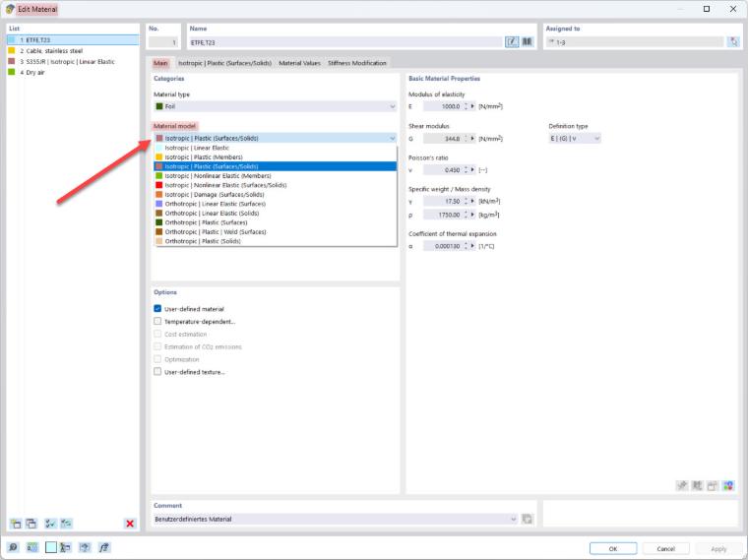Click green color swatch of Dry air
Screen dimensions: 748x560
click(12, 72)
